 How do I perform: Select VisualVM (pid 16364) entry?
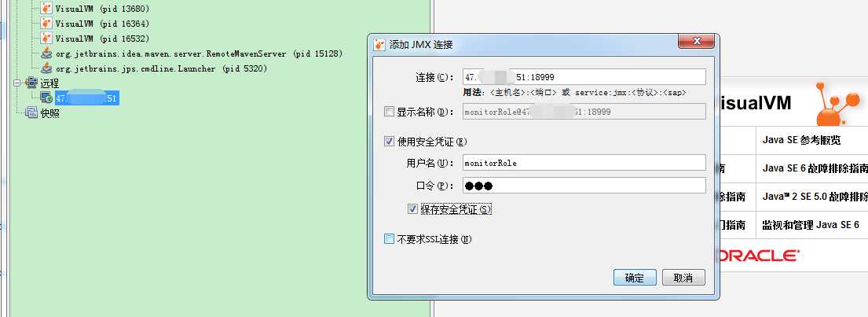pos(102,24)
